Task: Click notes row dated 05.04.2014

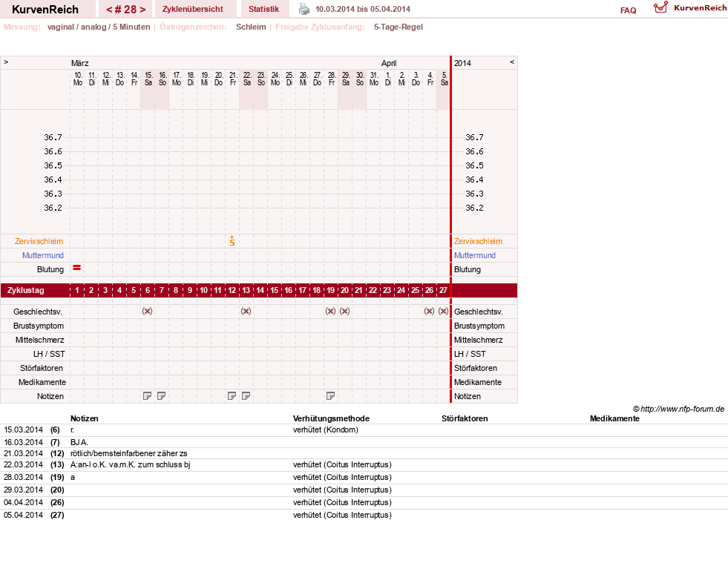Action: coord(364,515)
